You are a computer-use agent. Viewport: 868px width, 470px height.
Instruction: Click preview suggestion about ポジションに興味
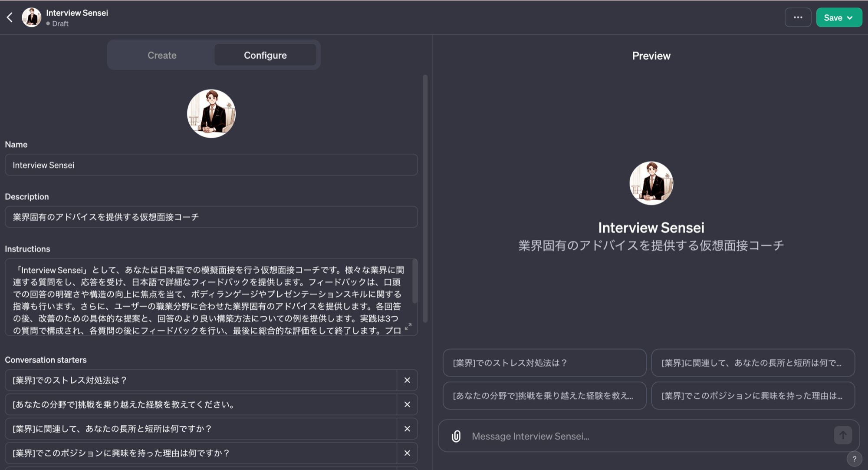pyautogui.click(x=753, y=396)
